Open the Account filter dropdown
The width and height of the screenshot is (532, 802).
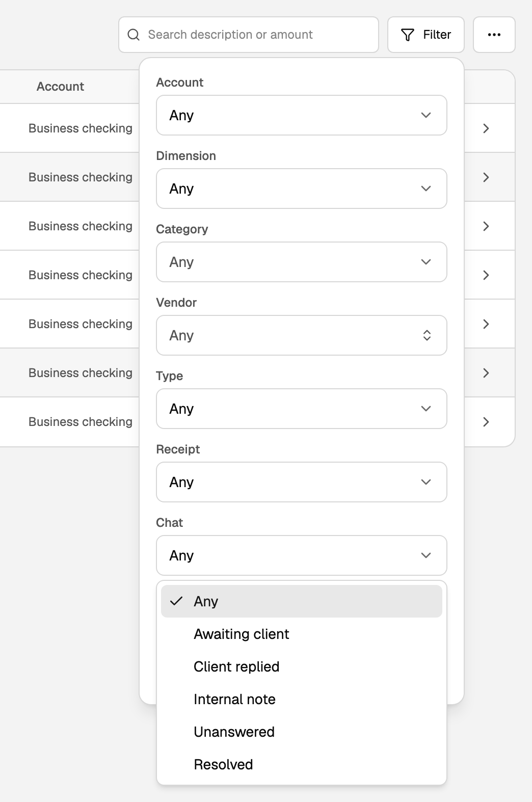(x=302, y=115)
